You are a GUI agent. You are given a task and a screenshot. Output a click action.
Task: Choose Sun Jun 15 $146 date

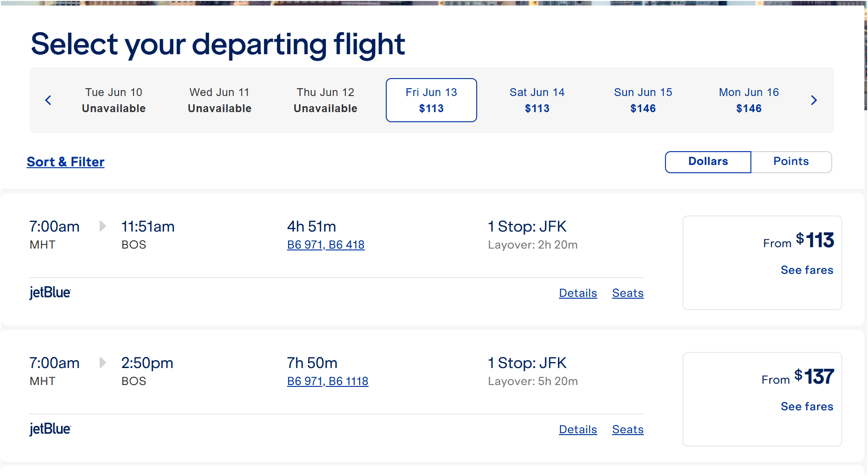pos(643,100)
